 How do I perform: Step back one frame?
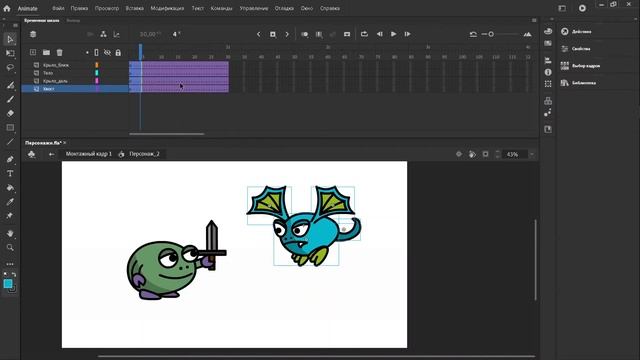(380, 34)
